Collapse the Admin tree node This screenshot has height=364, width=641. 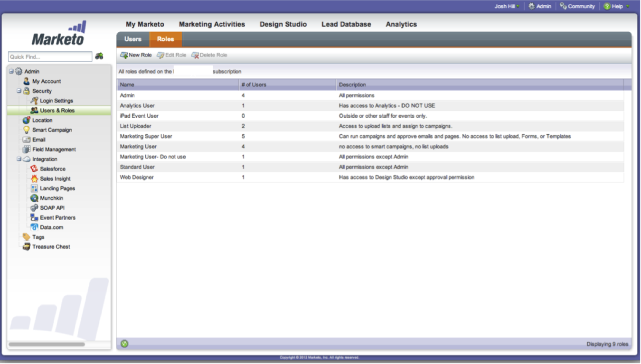point(11,72)
